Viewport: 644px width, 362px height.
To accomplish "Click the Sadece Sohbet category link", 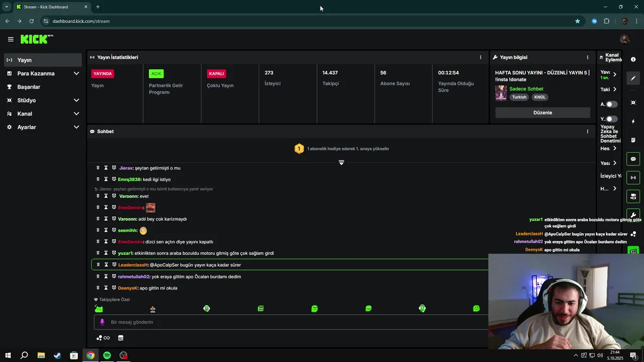I will 526,89.
